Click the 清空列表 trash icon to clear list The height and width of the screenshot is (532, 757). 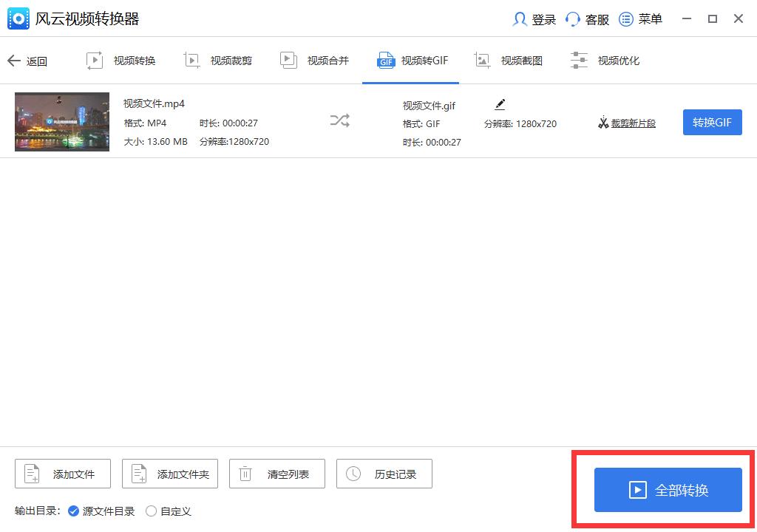pos(245,474)
